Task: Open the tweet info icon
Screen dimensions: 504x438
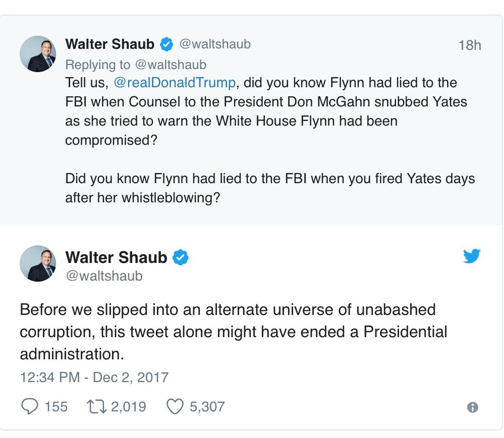Action: click(x=472, y=407)
